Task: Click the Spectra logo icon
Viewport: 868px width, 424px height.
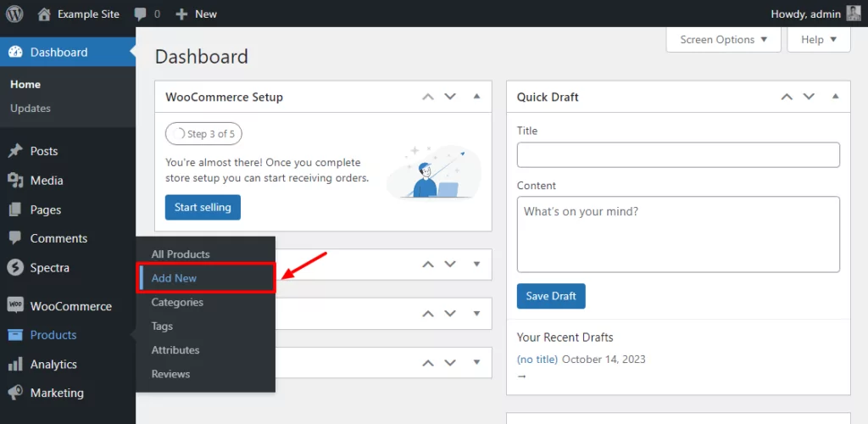Action: pos(15,268)
